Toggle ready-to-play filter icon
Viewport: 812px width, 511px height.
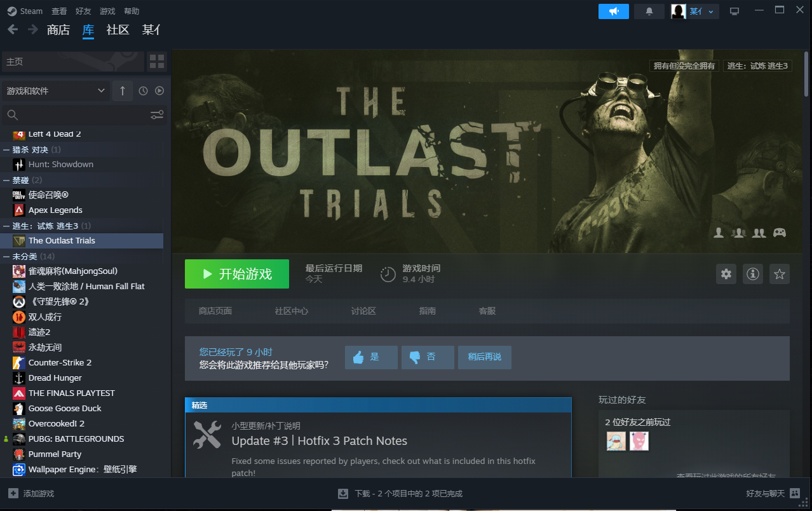click(x=159, y=91)
